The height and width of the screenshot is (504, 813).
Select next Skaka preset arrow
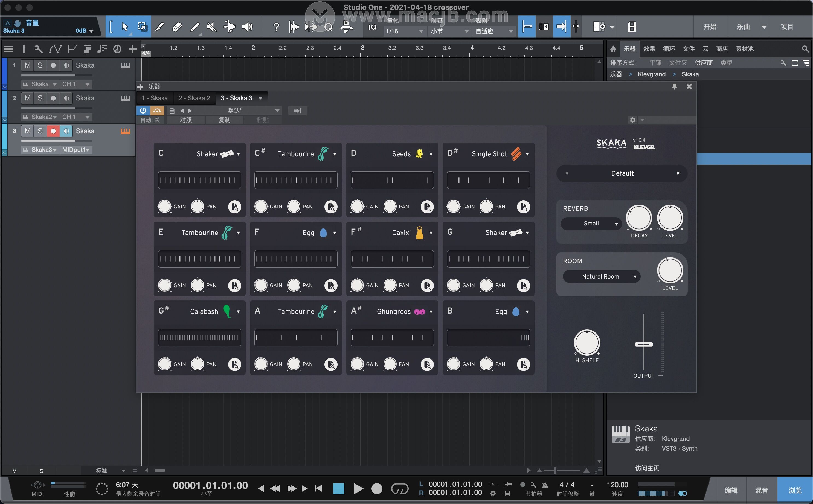pyautogui.click(x=678, y=173)
